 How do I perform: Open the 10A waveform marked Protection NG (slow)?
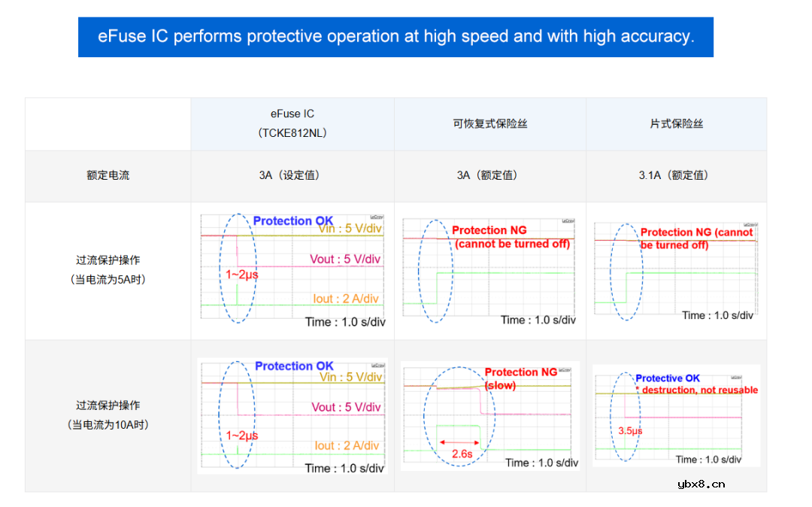(x=489, y=417)
